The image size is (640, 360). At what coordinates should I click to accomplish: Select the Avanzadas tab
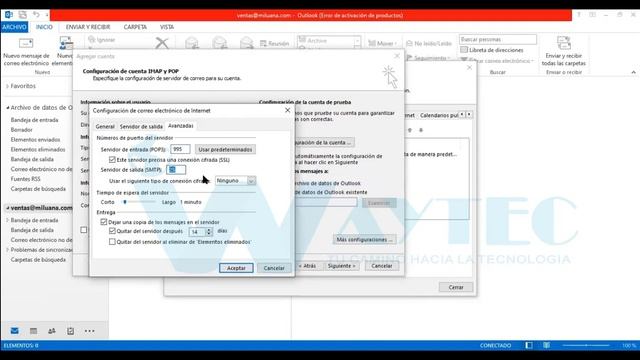click(180, 126)
